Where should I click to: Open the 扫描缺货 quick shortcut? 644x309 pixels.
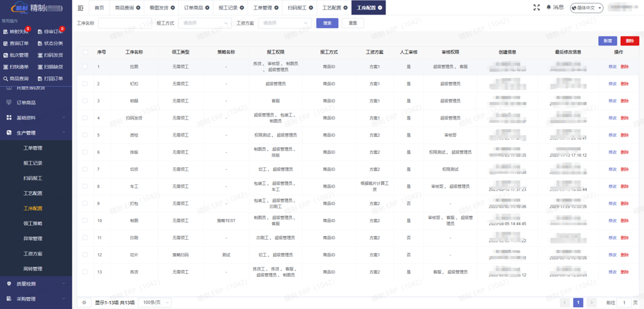tap(50, 67)
